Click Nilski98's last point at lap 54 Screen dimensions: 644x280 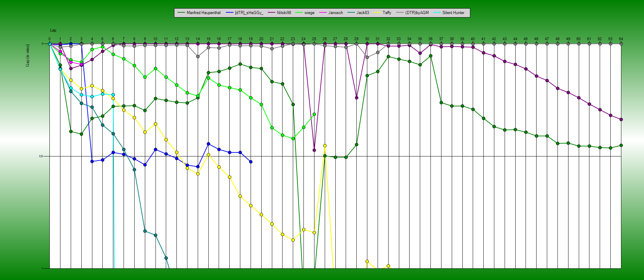click(x=621, y=119)
